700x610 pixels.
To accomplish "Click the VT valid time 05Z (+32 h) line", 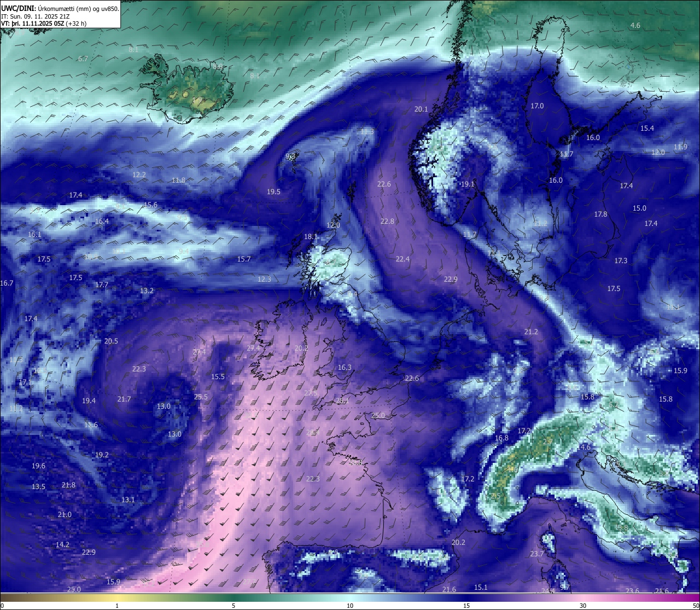I will pos(44,24).
